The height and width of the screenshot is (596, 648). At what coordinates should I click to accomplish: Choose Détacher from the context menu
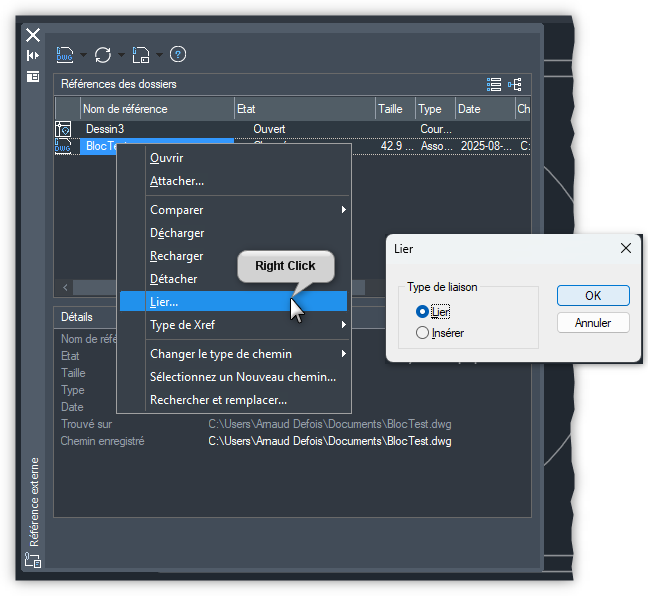[173, 279]
